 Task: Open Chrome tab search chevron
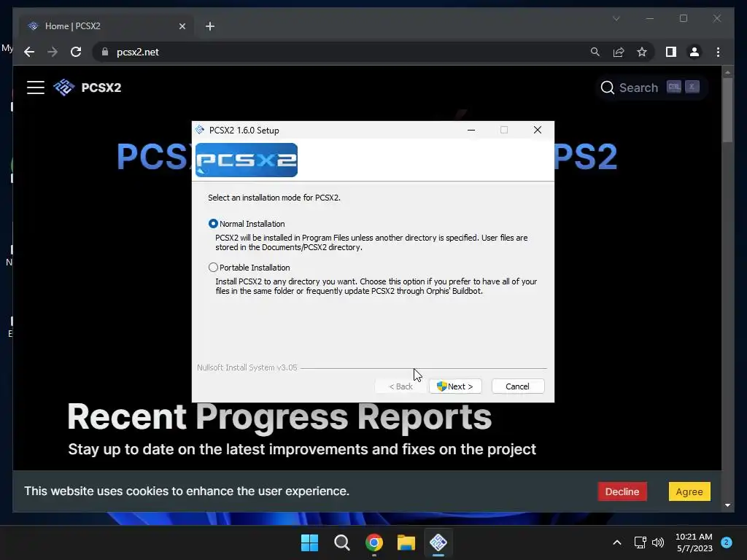[x=616, y=18]
